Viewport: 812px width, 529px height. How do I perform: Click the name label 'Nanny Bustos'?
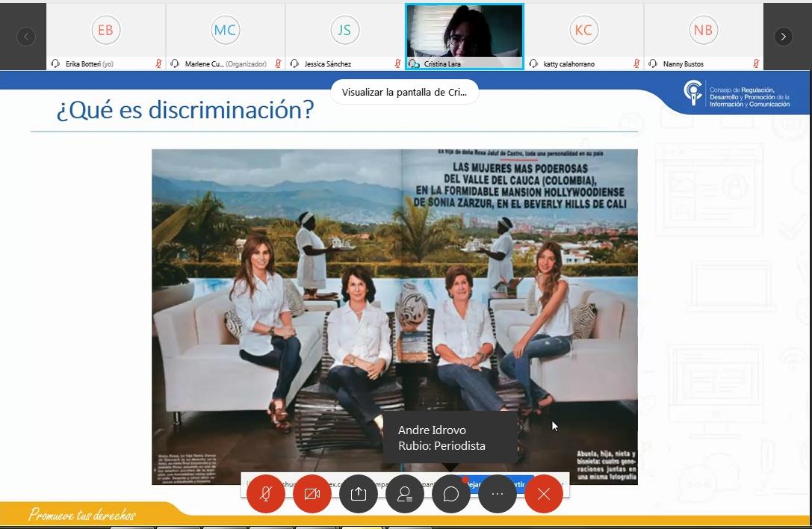[684, 64]
